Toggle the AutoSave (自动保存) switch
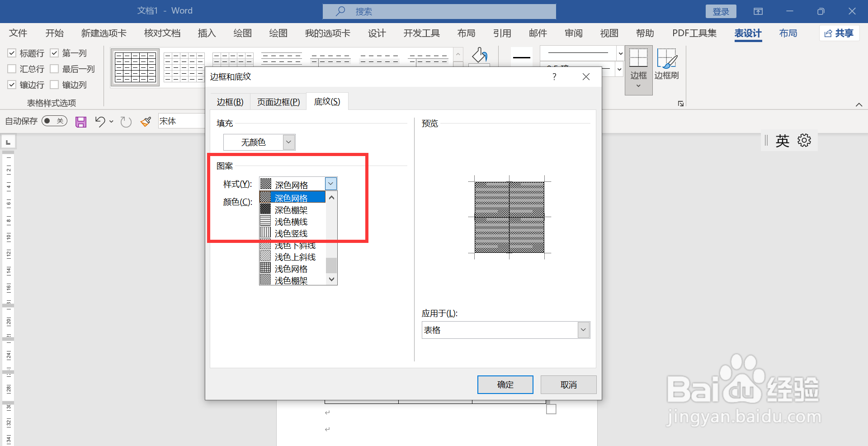This screenshot has height=446, width=868. tap(54, 121)
